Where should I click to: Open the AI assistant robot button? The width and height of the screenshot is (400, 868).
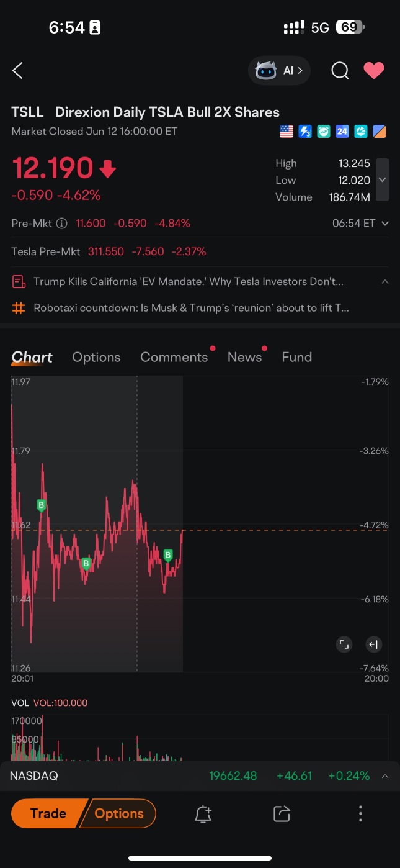(279, 71)
